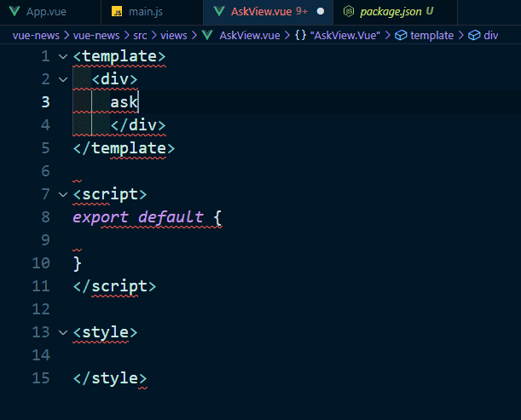This screenshot has height=420, width=521.
Task: Click the Vue icon on the AskView.vue tab
Action: [x=218, y=12]
